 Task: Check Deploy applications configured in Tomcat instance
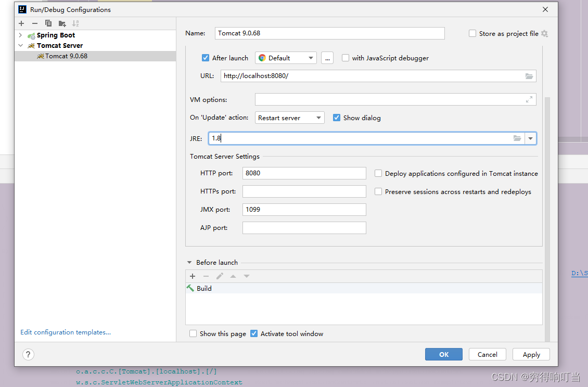click(x=378, y=173)
